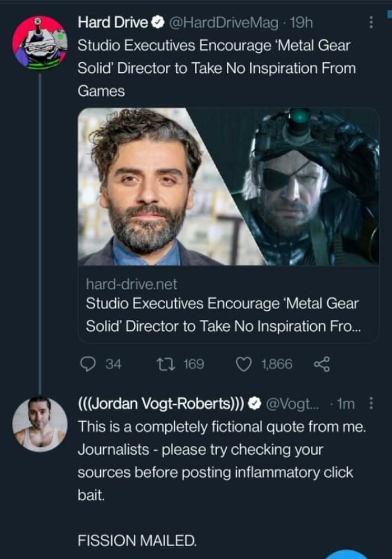Open the Hard Drive display name
Image resolution: width=392 pixels, height=559 pixels.
pos(113,23)
